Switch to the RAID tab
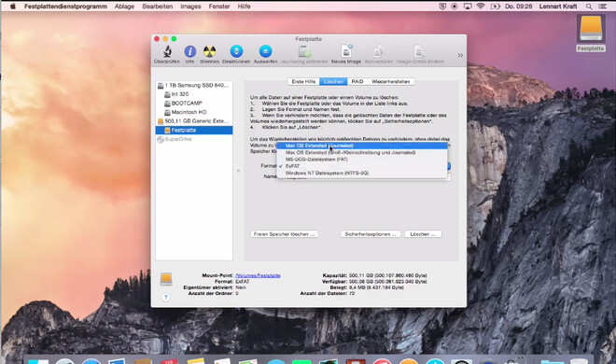 (357, 82)
